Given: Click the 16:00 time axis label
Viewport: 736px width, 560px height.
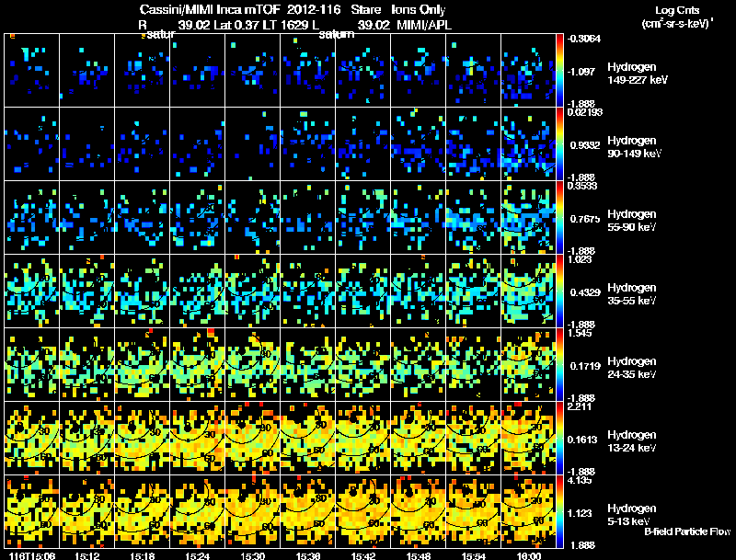Looking at the screenshot, I should [528, 555].
